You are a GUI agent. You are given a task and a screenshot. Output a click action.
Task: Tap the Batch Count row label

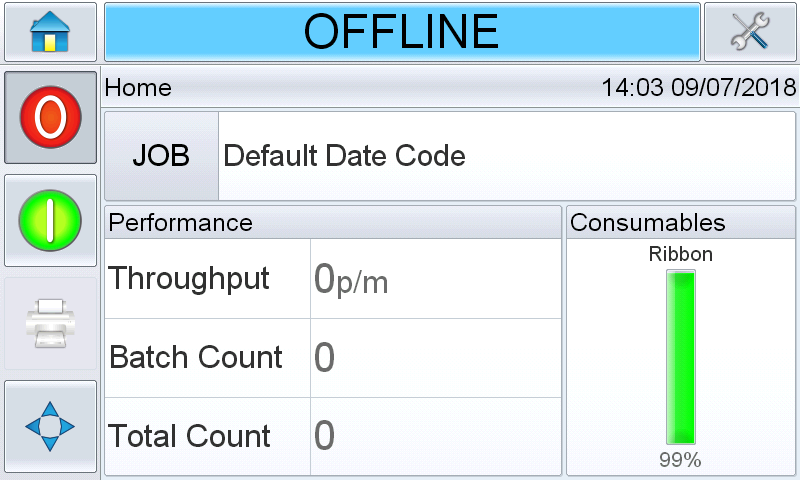(196, 357)
